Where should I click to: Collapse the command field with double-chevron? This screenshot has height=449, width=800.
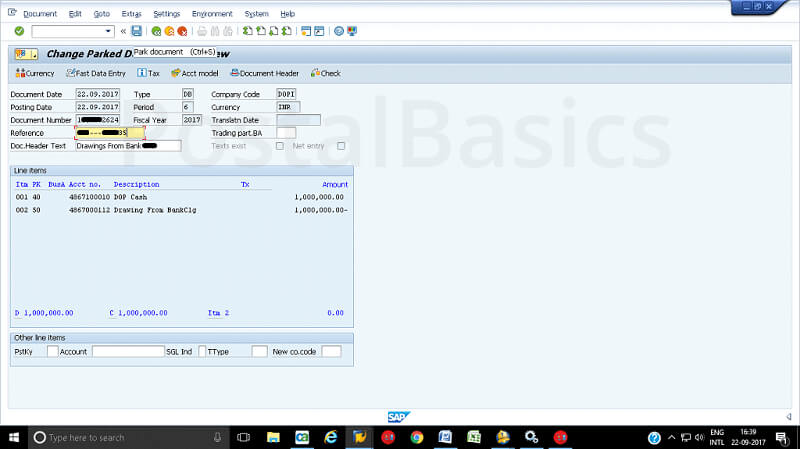tap(124, 31)
